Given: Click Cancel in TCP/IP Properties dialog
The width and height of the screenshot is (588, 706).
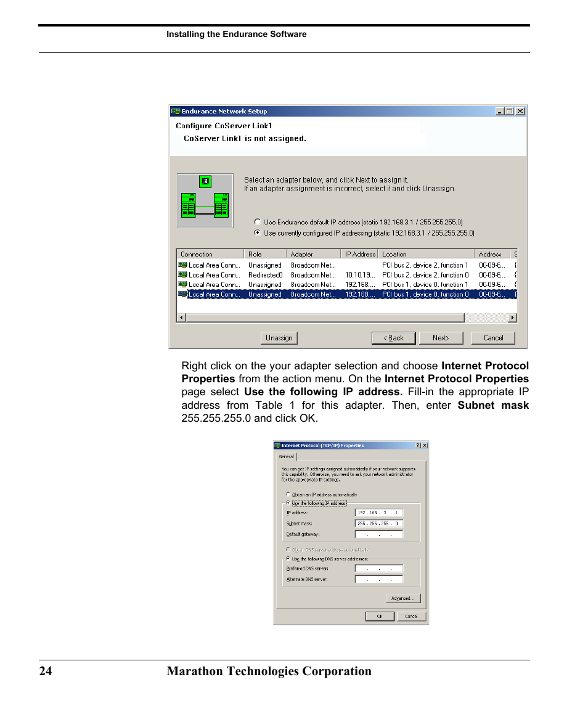Looking at the screenshot, I should (411, 617).
